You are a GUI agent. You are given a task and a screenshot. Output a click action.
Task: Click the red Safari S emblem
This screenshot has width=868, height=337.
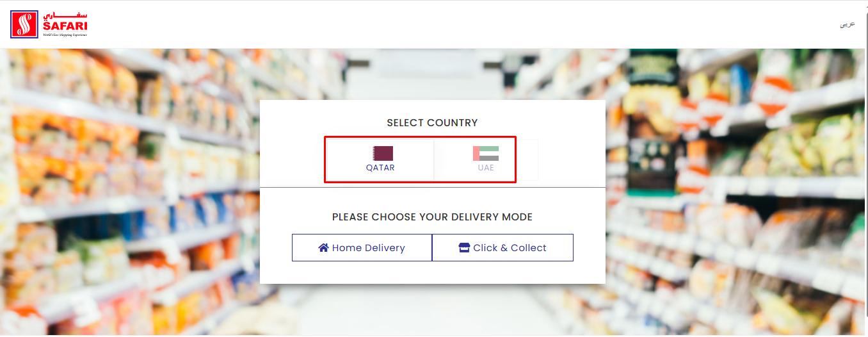pos(24,24)
